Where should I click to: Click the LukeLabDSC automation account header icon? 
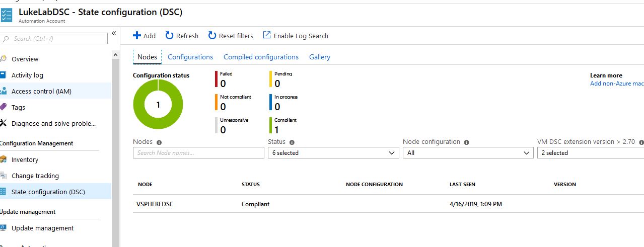(6, 15)
